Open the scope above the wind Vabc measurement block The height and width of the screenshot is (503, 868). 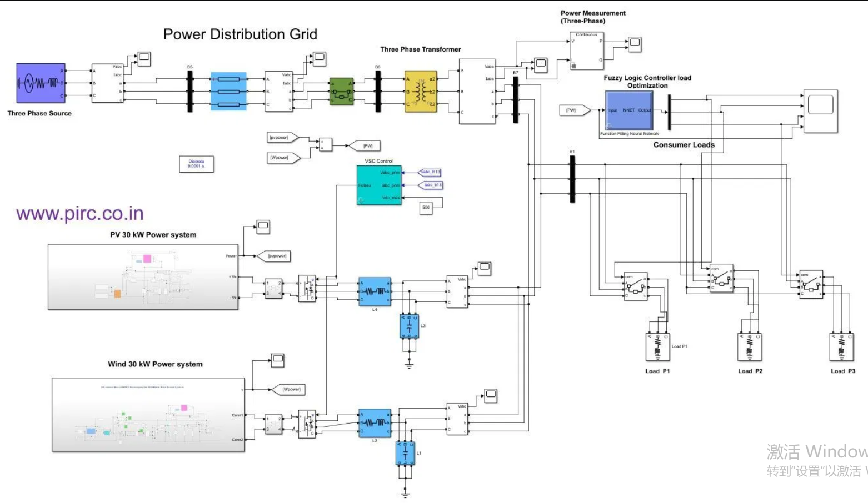click(491, 396)
